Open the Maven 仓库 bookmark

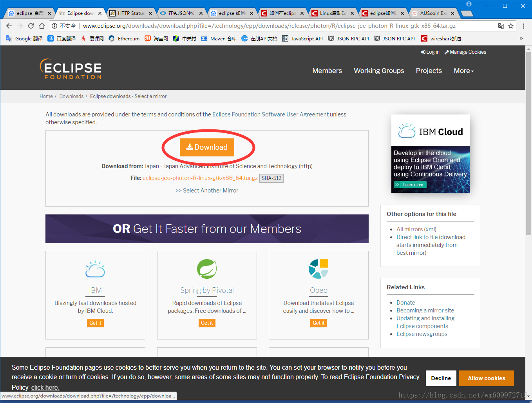218,38
